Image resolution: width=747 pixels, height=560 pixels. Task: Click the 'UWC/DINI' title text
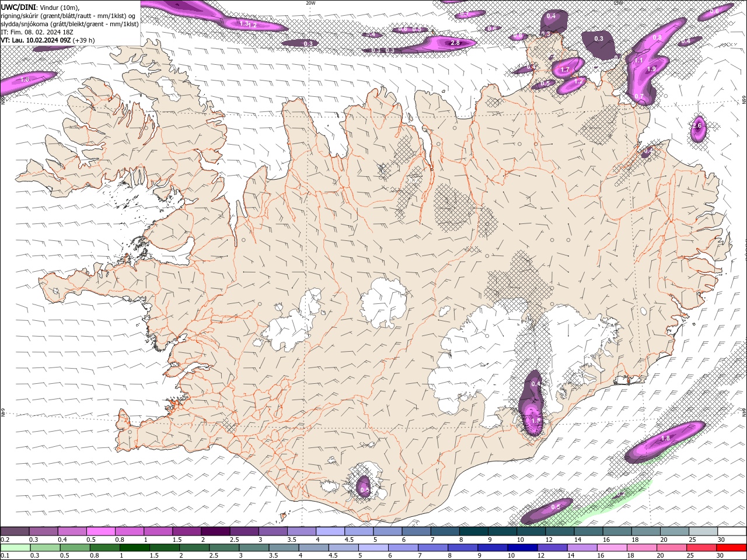click(19, 7)
